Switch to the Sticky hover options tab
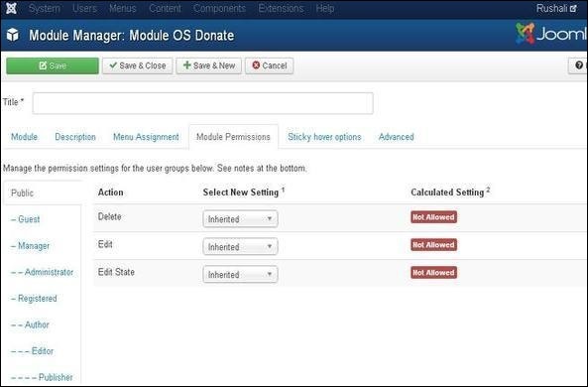Image resolution: width=588 pixels, height=387 pixels. [x=324, y=137]
